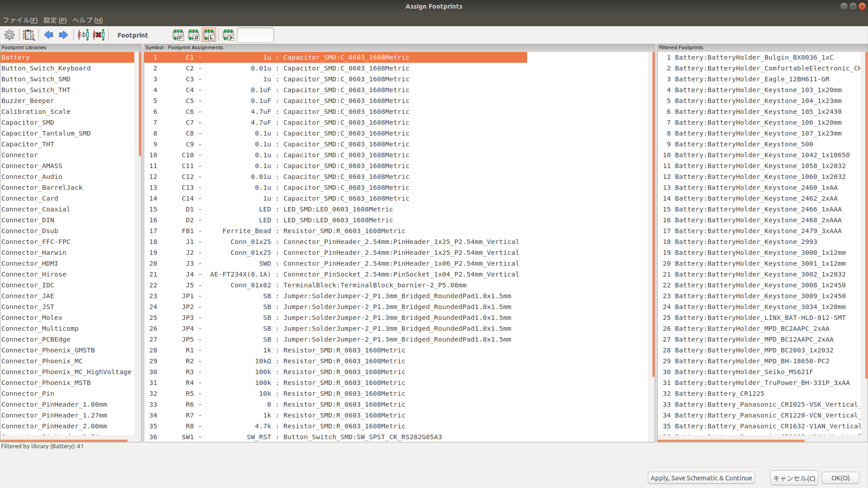View selected footprint icon
The image size is (868, 488).
click(x=29, y=35)
